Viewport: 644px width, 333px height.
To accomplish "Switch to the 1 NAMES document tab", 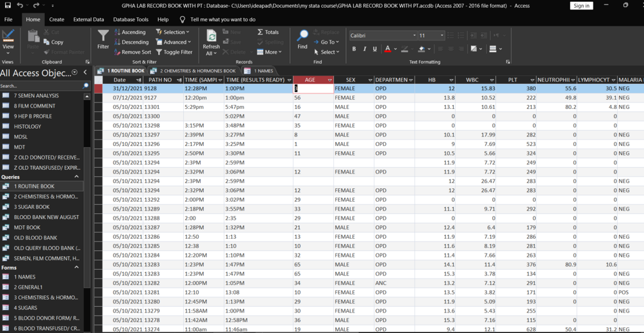I will [x=259, y=70].
